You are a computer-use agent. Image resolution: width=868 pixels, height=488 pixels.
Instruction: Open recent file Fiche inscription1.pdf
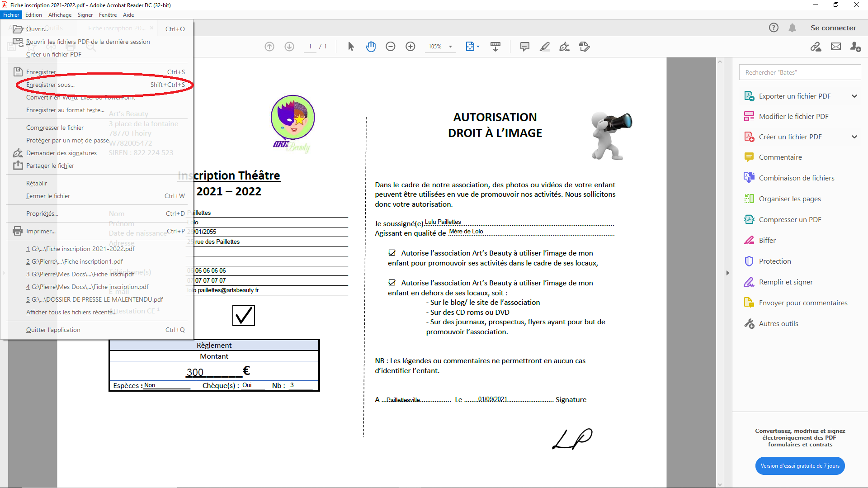[x=97, y=261]
